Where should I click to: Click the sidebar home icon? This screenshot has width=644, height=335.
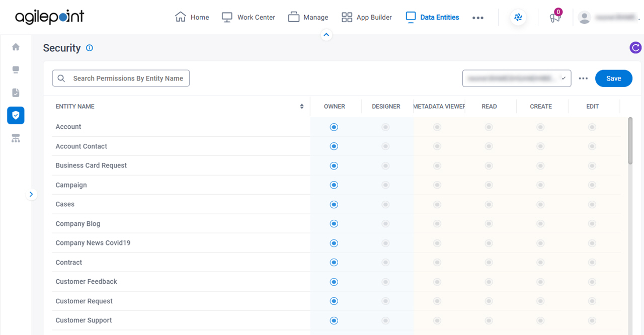(16, 47)
